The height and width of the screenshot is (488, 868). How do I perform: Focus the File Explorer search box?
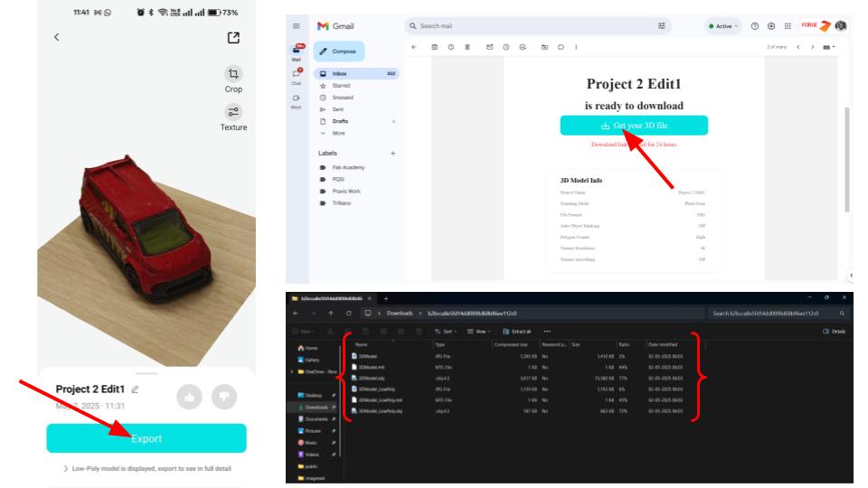(778, 314)
